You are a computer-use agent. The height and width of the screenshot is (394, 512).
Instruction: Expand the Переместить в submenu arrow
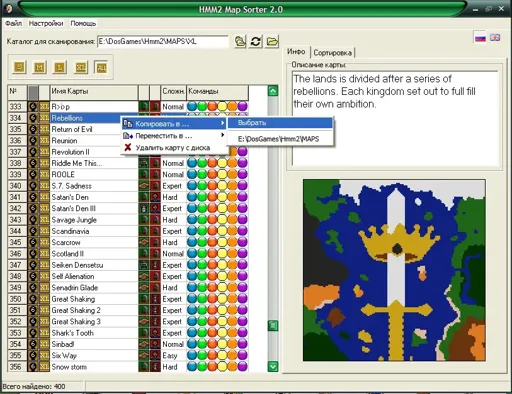point(222,135)
